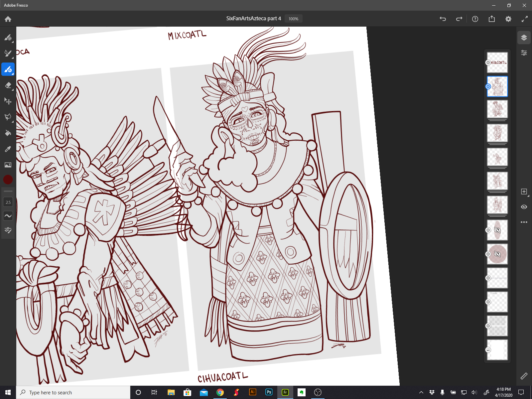Select the Paint bucket fill tool
The image size is (532, 399).
click(8, 133)
